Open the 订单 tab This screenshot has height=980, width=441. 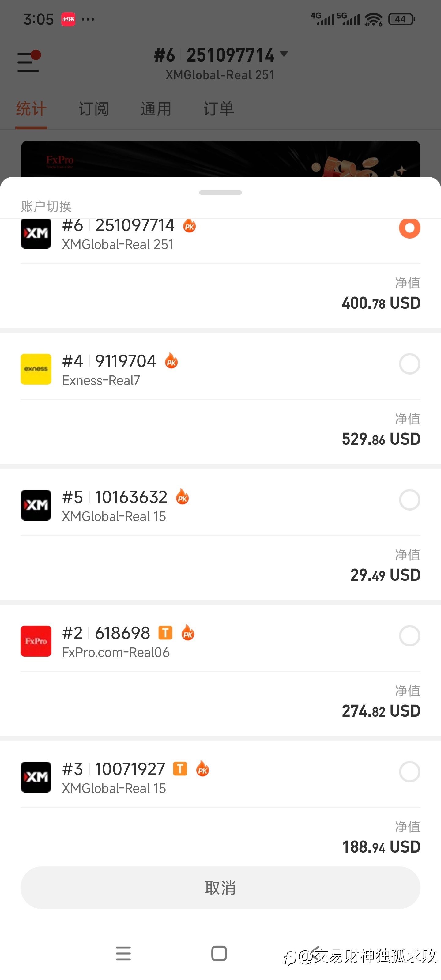(218, 109)
